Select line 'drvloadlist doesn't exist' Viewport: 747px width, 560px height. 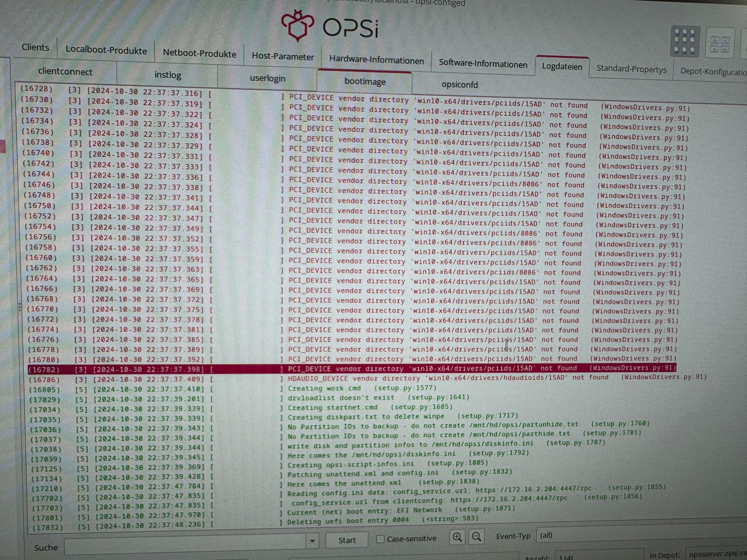[x=249, y=398]
